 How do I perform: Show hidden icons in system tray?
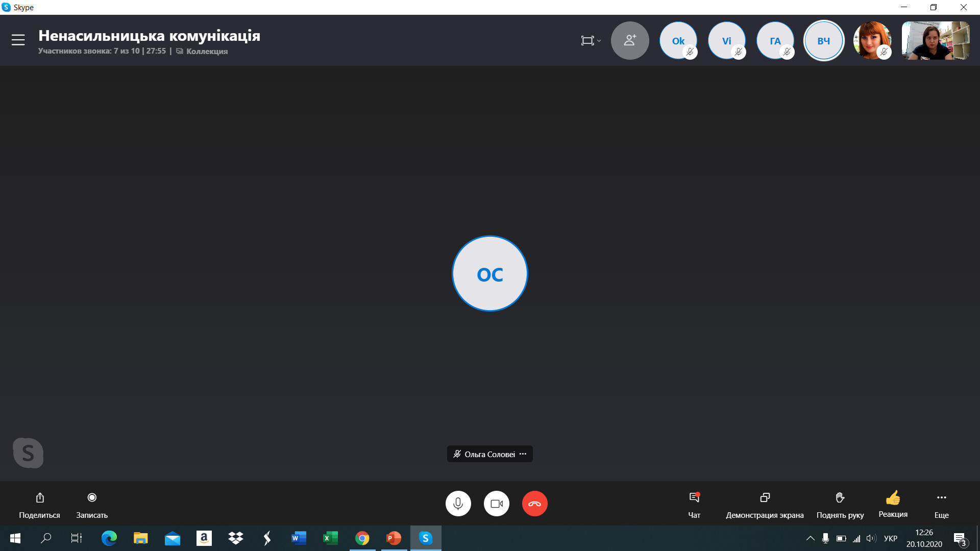click(810, 538)
